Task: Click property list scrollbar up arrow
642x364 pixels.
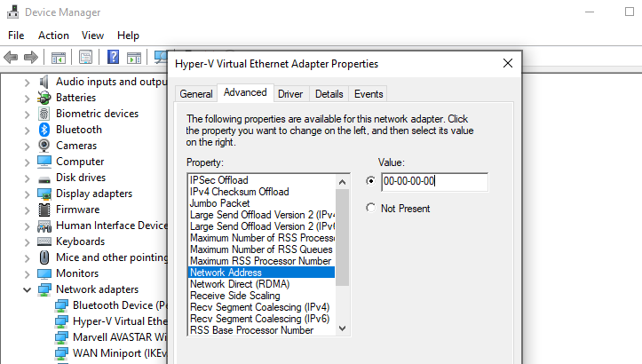Action: coord(343,182)
